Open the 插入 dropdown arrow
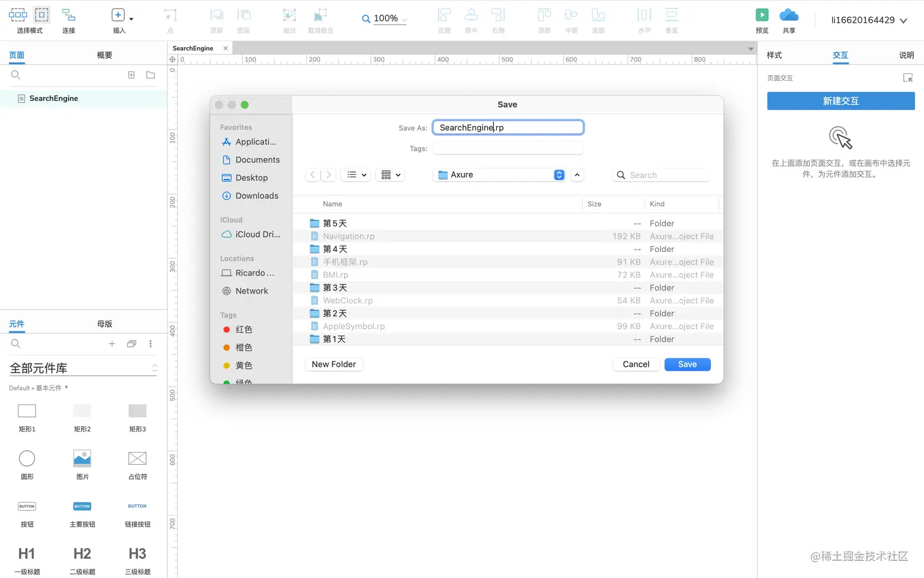Image resolution: width=924 pixels, height=578 pixels. coord(131,19)
